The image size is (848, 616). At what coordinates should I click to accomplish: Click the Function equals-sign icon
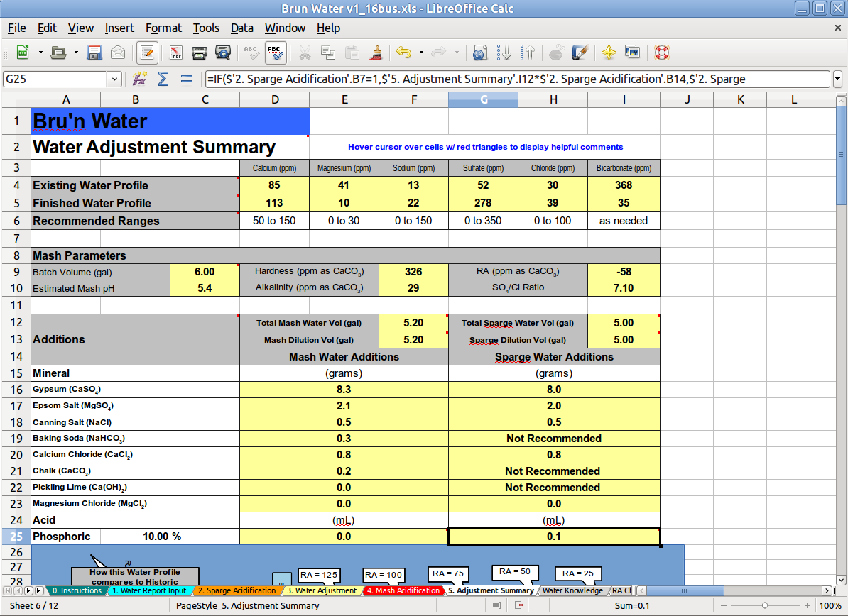coord(187,79)
